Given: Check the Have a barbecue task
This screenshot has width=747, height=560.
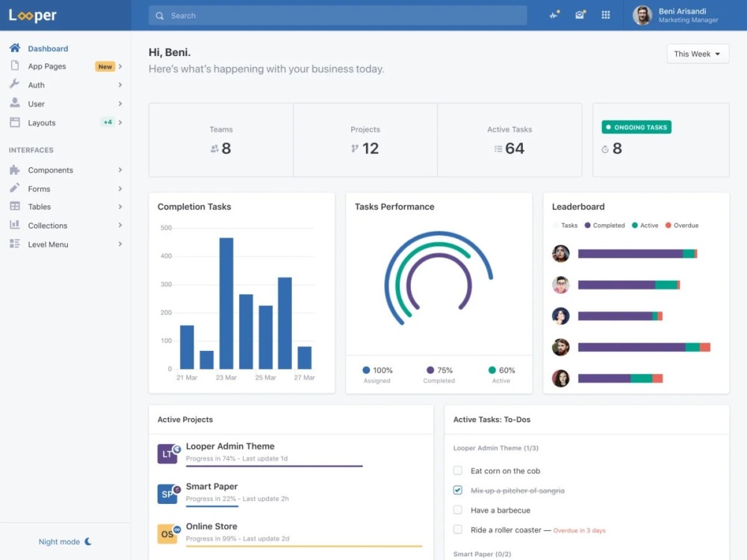Looking at the screenshot, I should pyautogui.click(x=458, y=510).
